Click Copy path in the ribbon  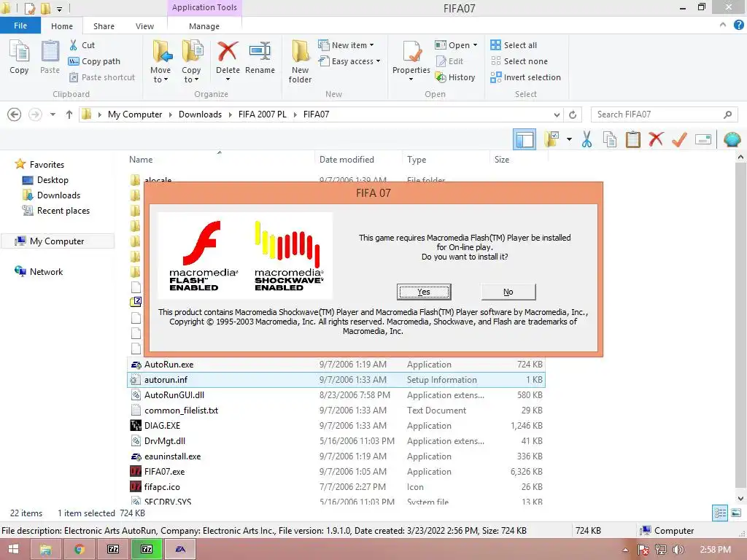coord(94,61)
